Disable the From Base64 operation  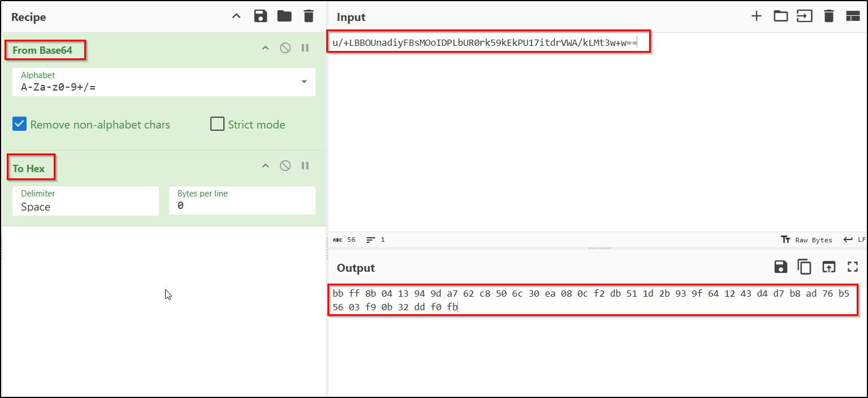[286, 48]
